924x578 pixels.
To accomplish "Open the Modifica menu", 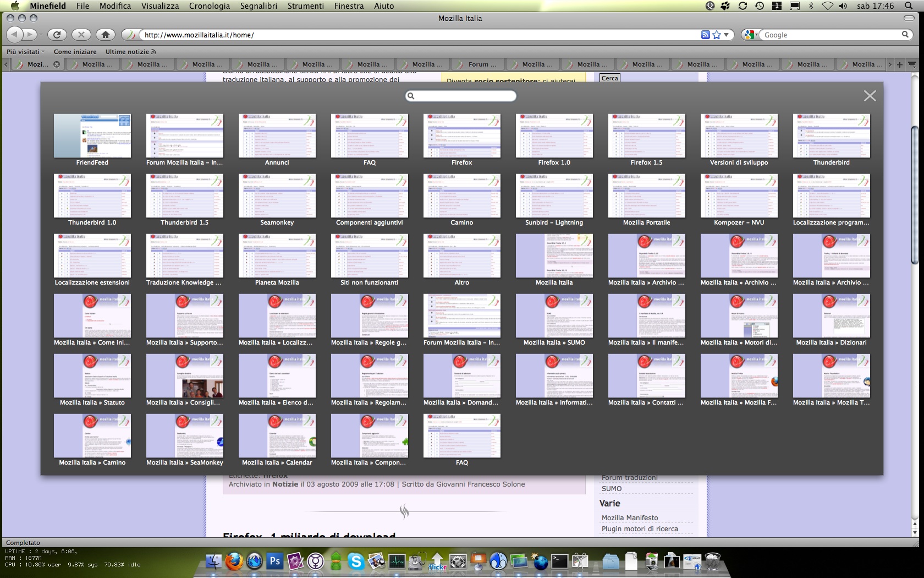I will (x=115, y=6).
